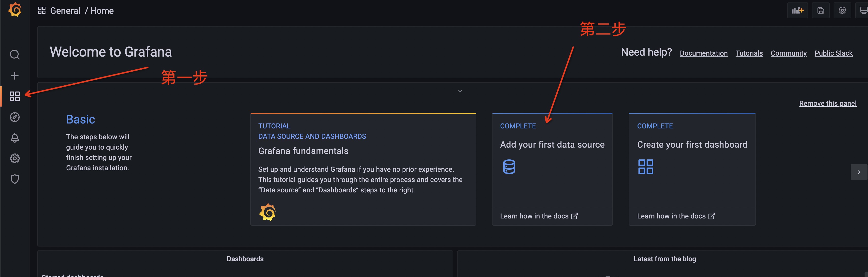Open the Community link
Viewport: 868px width, 277px height.
click(788, 53)
